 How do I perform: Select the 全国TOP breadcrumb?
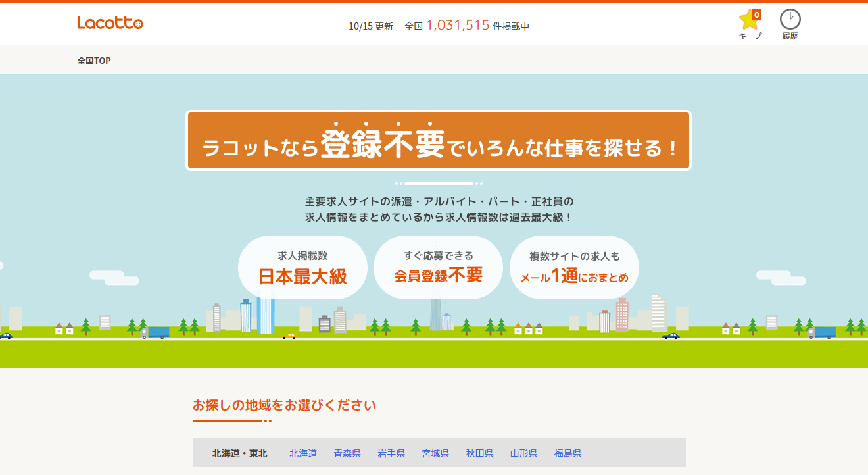pyautogui.click(x=94, y=61)
